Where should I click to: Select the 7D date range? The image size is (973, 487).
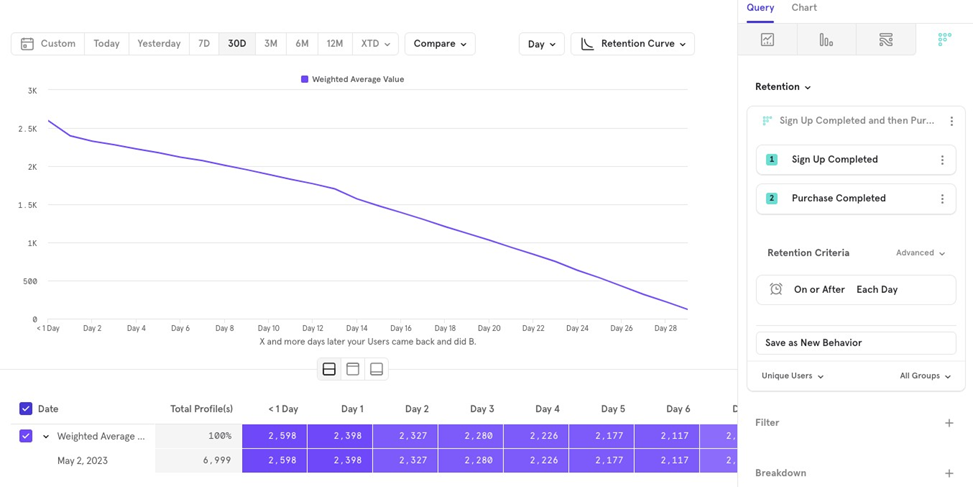(204, 44)
